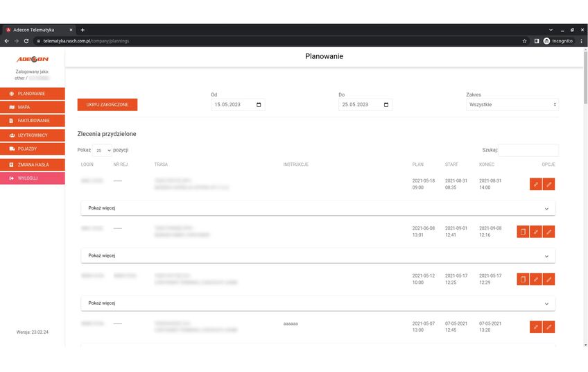
Task: Open Użytkownicy in the sidebar menu
Action: click(x=33, y=135)
